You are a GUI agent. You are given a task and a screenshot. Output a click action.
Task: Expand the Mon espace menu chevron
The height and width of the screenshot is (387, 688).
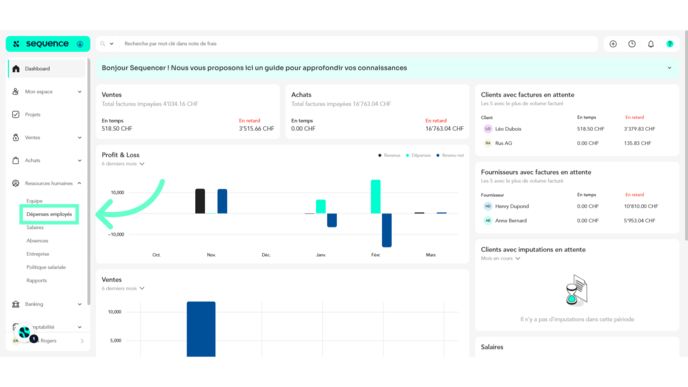coord(79,92)
